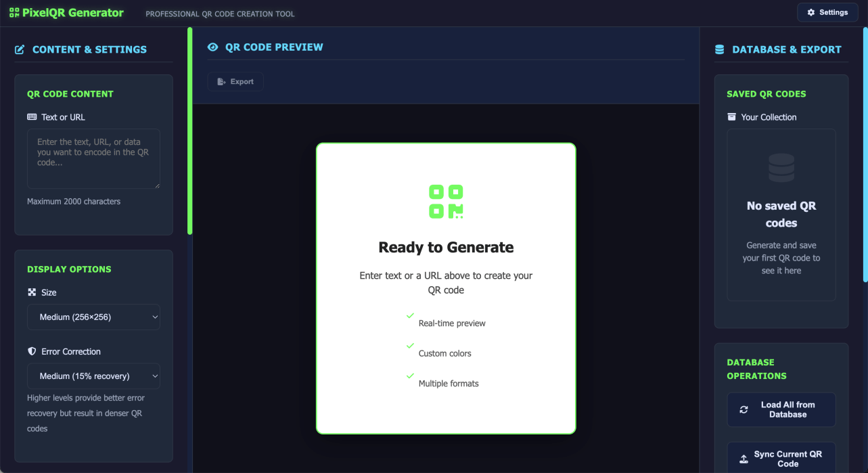Click the Settings gear icon
868x473 pixels.
tap(811, 12)
